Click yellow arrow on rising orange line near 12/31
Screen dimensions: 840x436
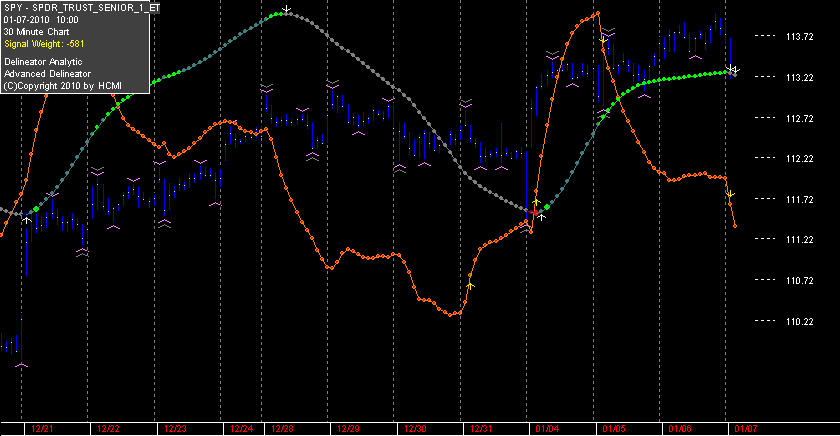coord(470,285)
